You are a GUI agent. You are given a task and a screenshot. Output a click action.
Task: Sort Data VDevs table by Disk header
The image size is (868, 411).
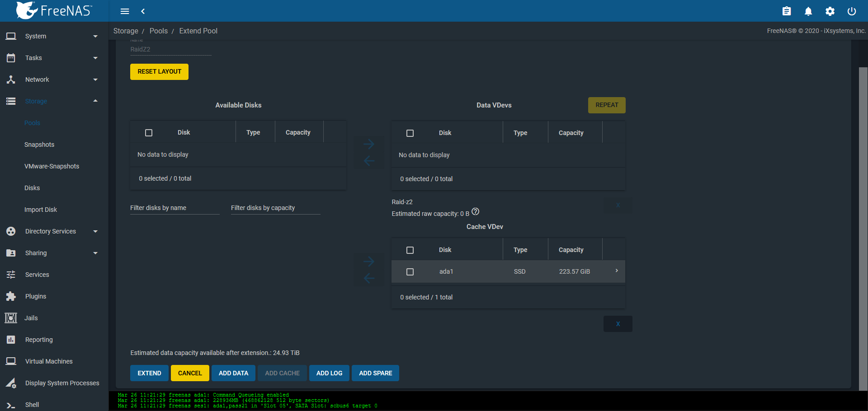445,133
